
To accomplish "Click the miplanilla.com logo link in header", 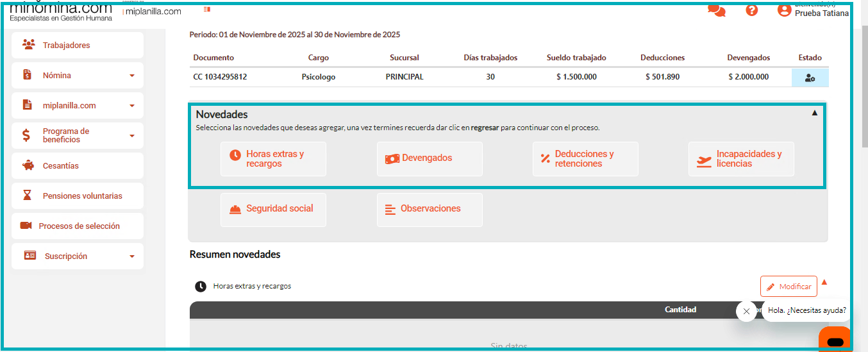I will (x=153, y=12).
